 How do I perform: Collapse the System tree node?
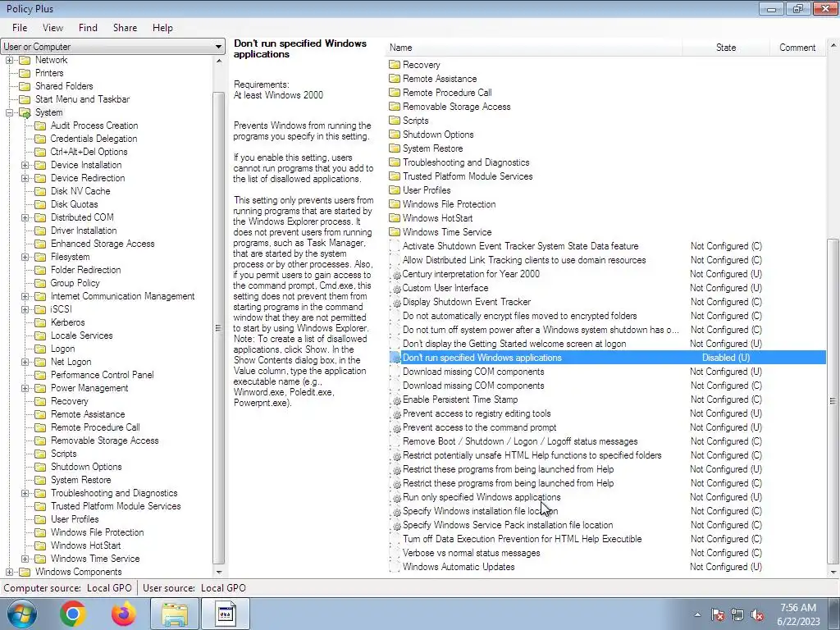[x=9, y=112]
